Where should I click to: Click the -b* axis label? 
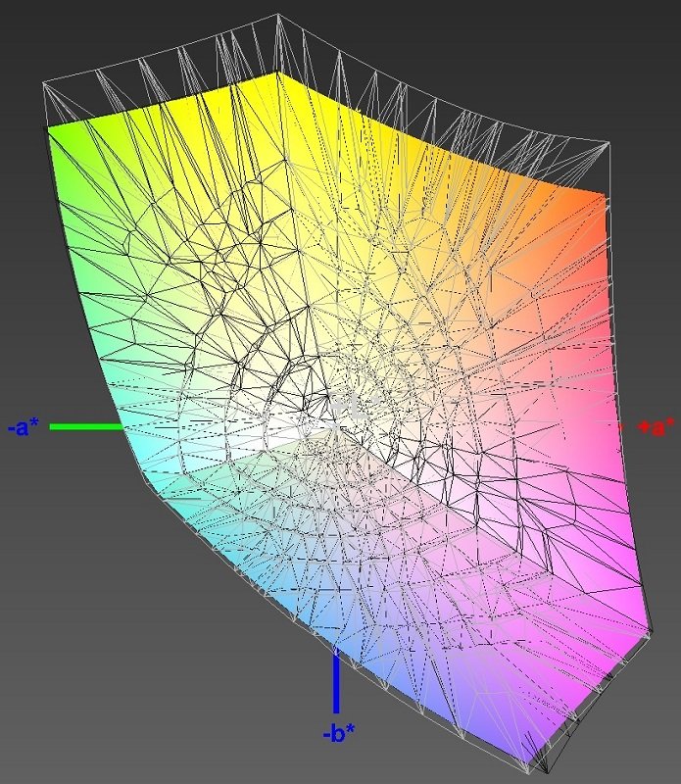[338, 733]
